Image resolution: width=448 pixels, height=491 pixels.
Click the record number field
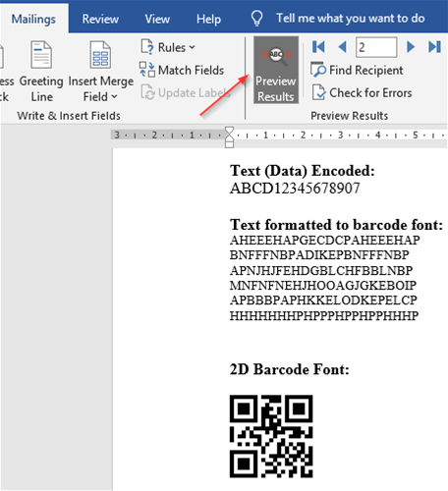coord(376,47)
